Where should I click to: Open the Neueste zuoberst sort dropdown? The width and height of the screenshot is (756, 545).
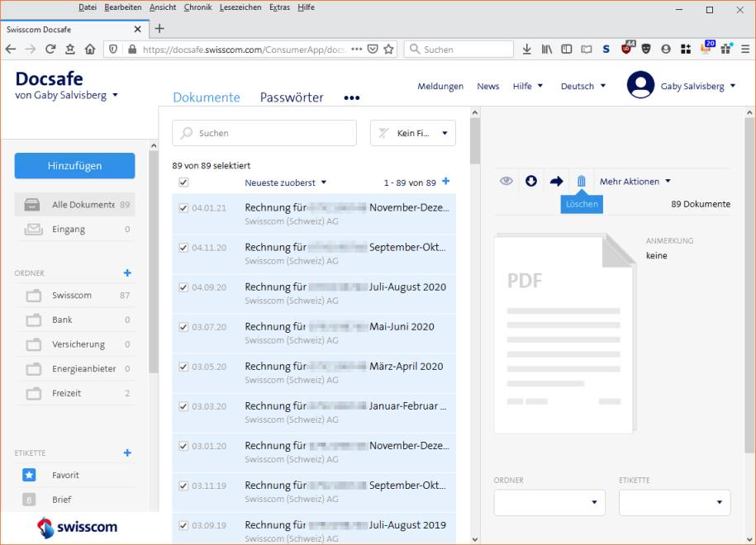(x=285, y=182)
